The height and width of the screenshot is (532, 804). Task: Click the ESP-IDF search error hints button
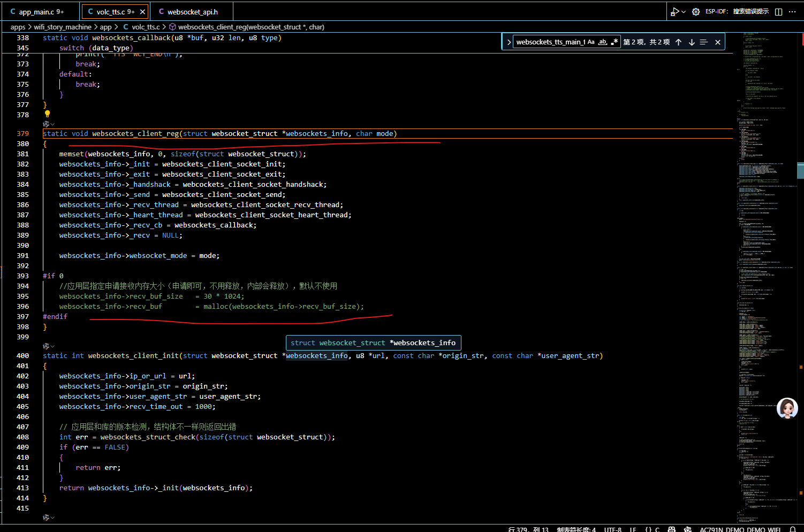(x=737, y=12)
